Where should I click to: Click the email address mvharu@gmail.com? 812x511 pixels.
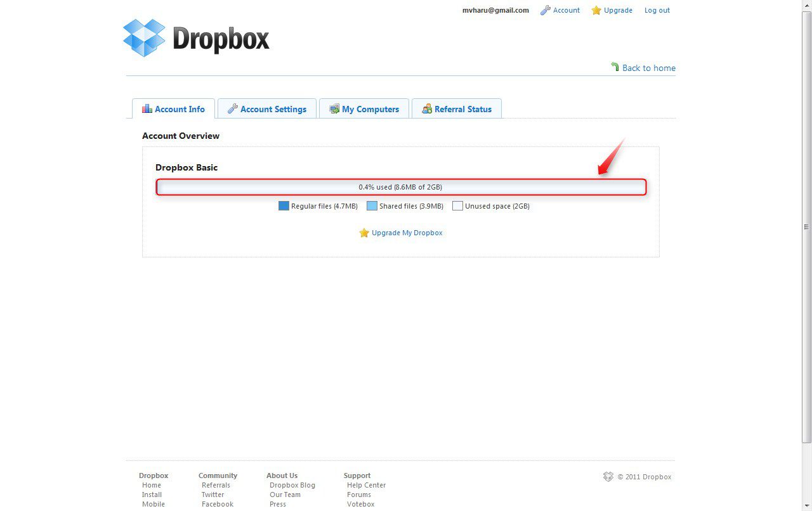point(495,10)
